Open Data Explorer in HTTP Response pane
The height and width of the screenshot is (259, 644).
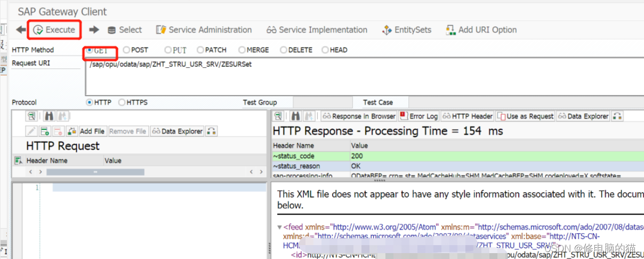click(x=583, y=116)
